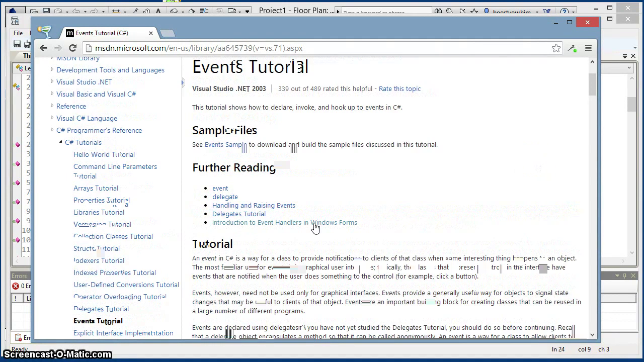Click the page icon in the address bar
This screenshot has width=644, height=362.
89,48
